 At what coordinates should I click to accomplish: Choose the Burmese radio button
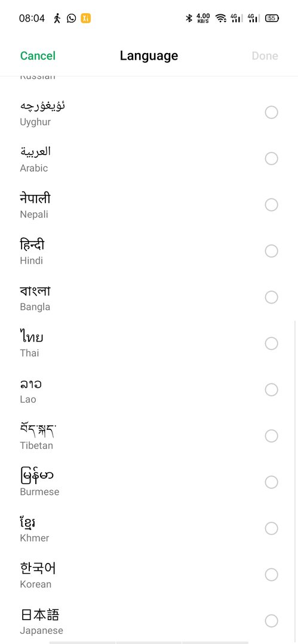tap(271, 482)
